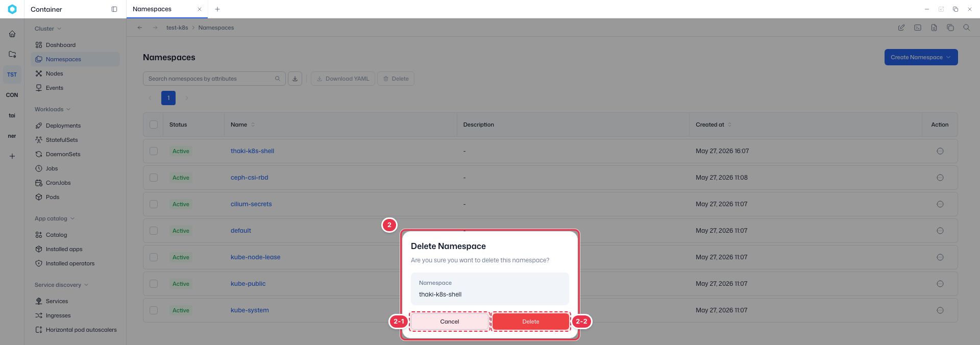Go to Deployments in sidebar
Viewport: 980px width, 345px height.
point(75,126)
